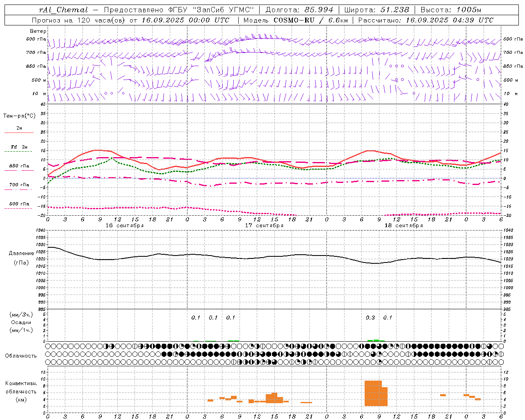
Task: Click the computed time 16.09.2025 04:39 UTC
Action: [x=450, y=20]
